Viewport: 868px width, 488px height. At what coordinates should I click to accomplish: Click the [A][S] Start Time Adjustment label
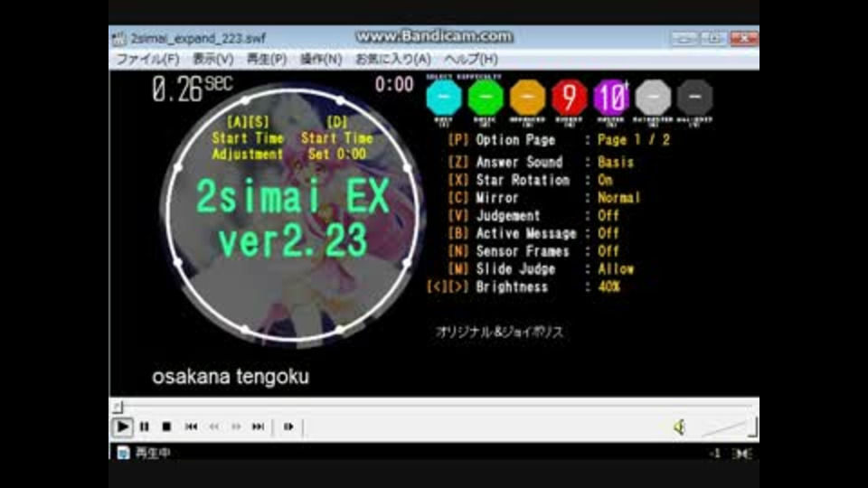coord(248,137)
